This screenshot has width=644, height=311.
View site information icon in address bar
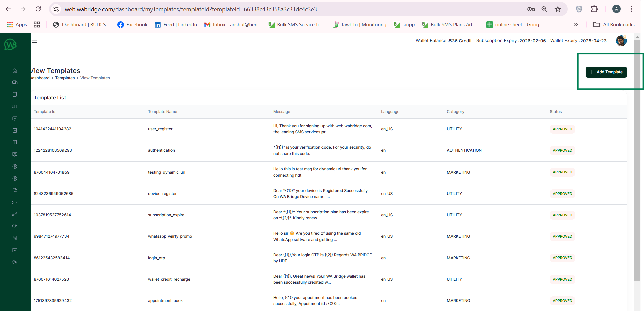click(56, 9)
